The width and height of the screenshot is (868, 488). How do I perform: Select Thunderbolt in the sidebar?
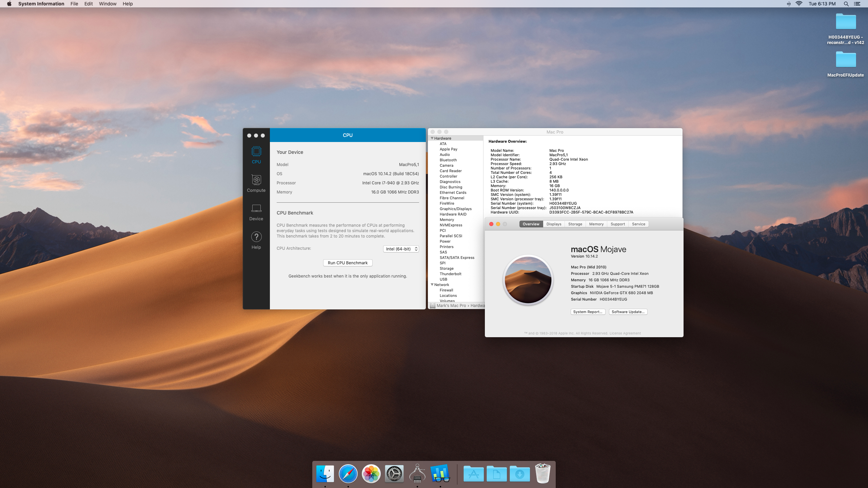point(450,274)
